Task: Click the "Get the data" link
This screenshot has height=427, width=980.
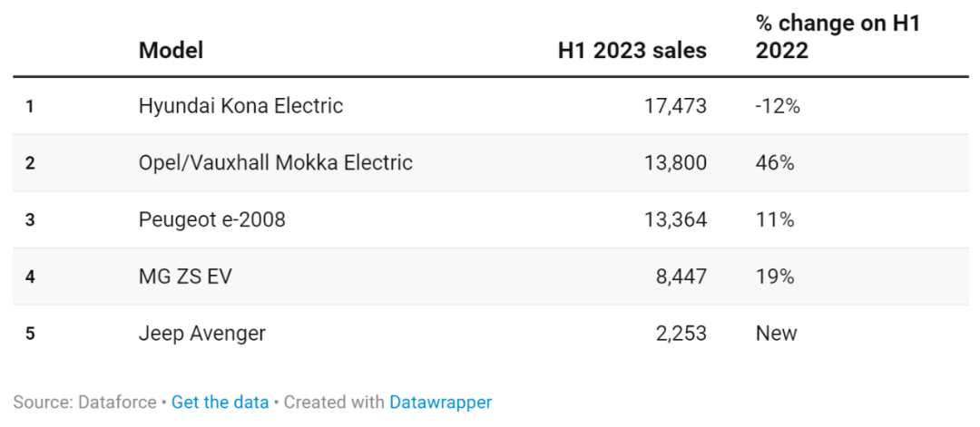Action: pos(220,402)
